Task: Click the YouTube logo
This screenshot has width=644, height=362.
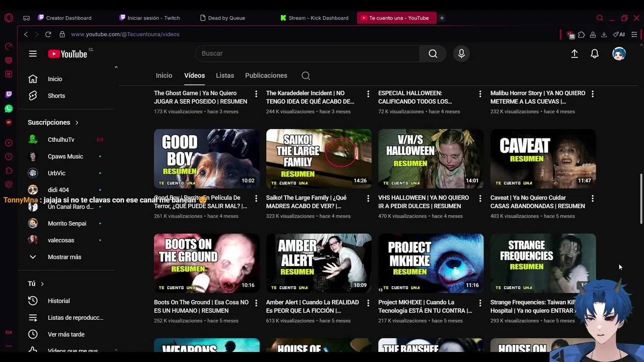Action: point(67,54)
